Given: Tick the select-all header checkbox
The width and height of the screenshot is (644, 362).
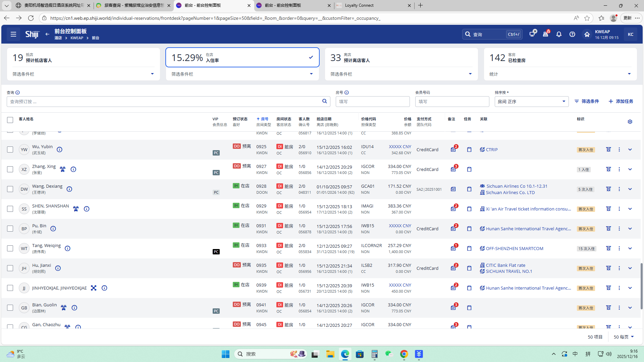Looking at the screenshot, I should (x=10, y=120).
